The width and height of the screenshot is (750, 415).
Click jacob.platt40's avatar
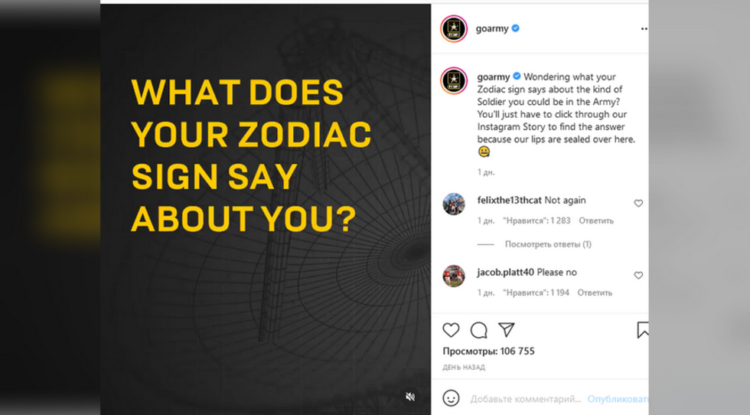(x=454, y=275)
